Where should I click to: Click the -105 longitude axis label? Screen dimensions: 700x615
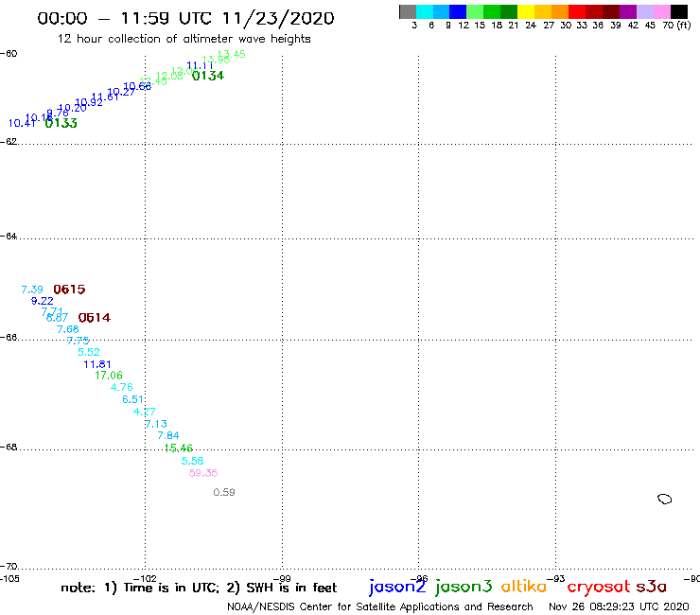9,579
